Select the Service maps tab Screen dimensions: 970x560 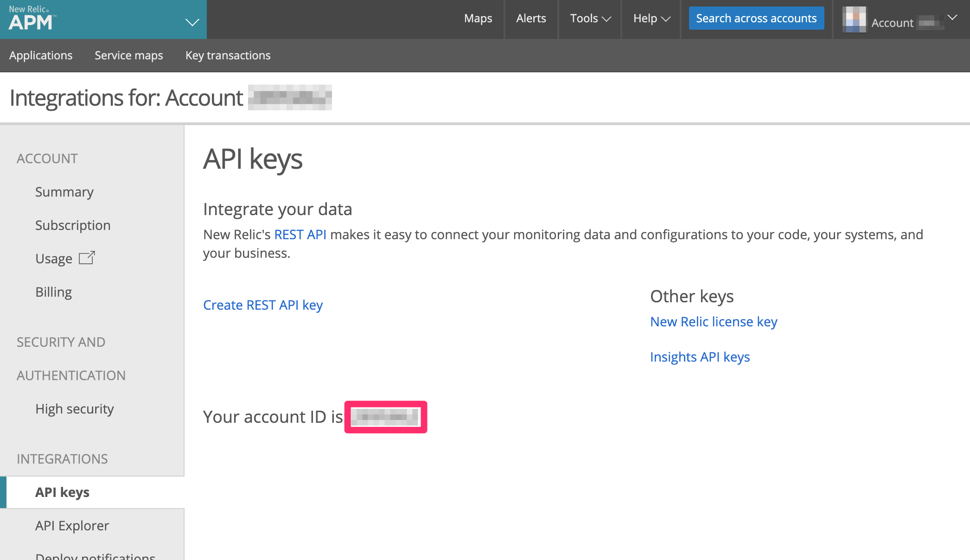click(128, 55)
